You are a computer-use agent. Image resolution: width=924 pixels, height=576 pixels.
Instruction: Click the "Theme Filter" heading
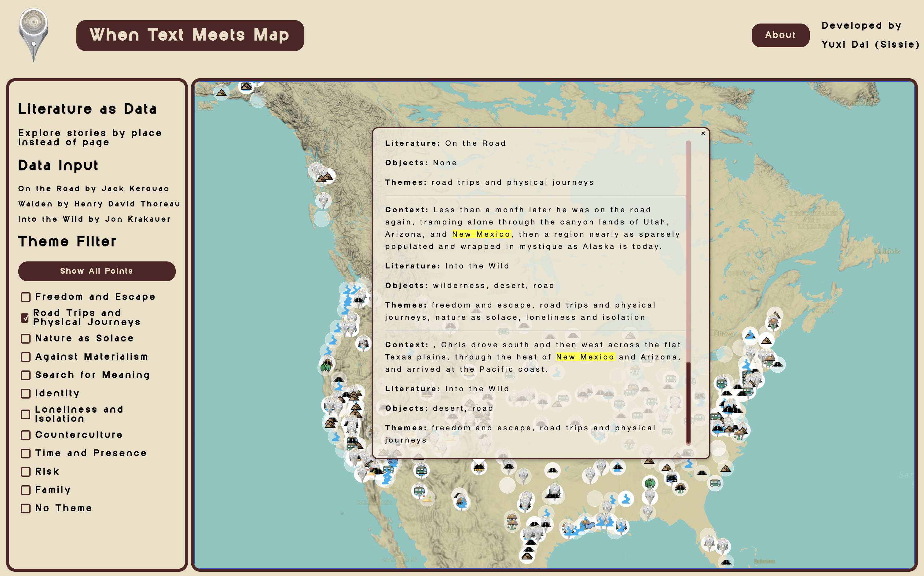click(x=67, y=242)
